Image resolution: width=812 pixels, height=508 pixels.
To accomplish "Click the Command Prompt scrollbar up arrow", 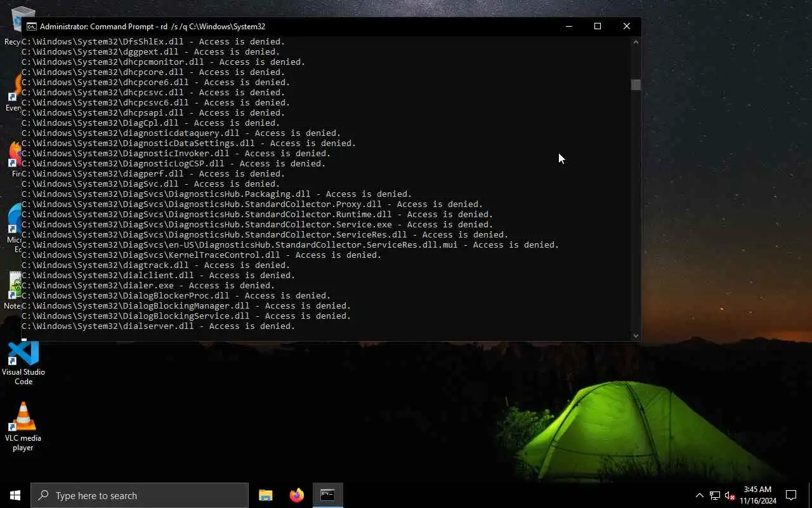I will pos(636,42).
